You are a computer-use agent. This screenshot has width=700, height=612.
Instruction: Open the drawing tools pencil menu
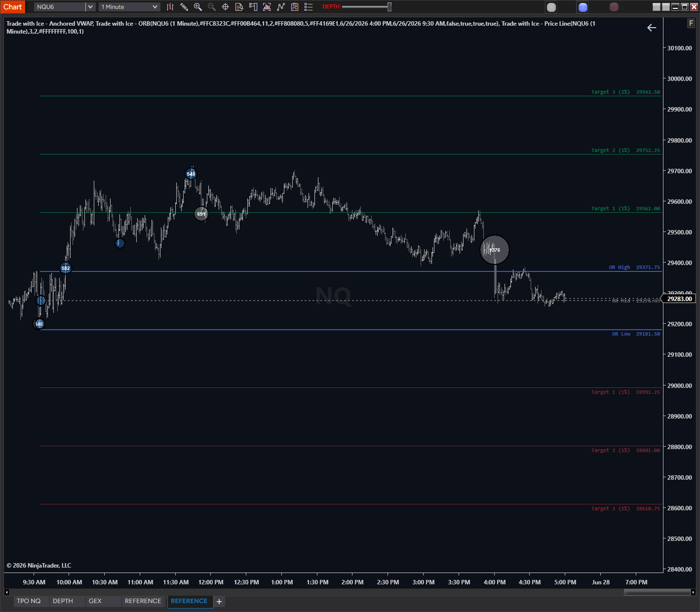184,7
